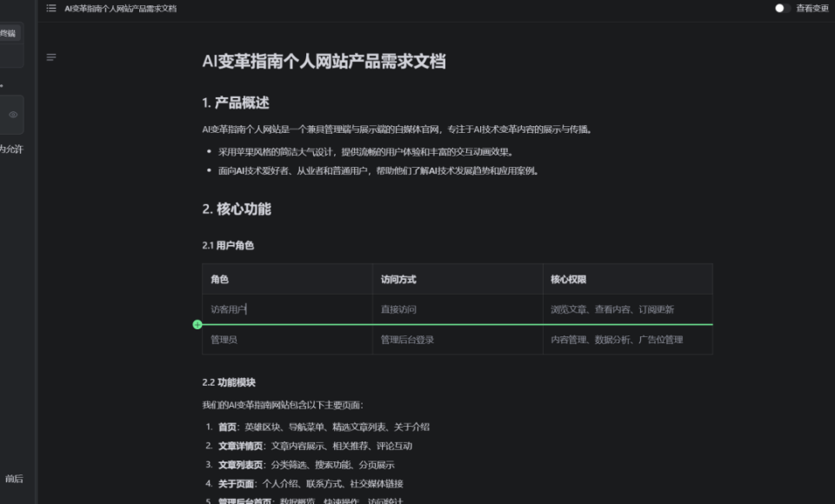Click the partially visible 终端 button

(x=9, y=33)
